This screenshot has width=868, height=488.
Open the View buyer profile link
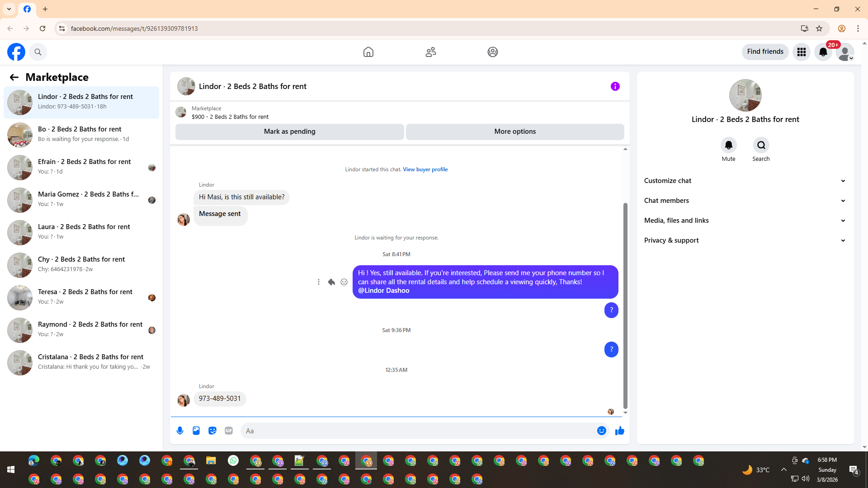click(x=425, y=169)
